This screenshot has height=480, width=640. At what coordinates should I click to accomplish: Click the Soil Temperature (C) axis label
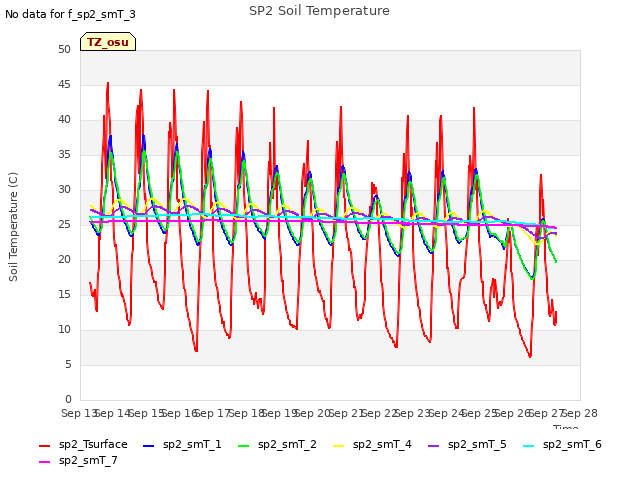[13, 227]
